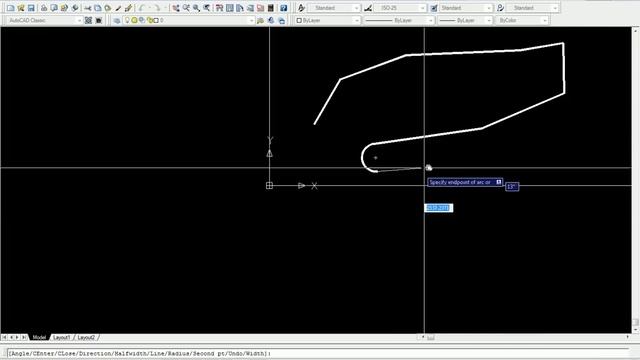
Task: Open the ByLayer lineweight dropdown
Action: tap(489, 20)
